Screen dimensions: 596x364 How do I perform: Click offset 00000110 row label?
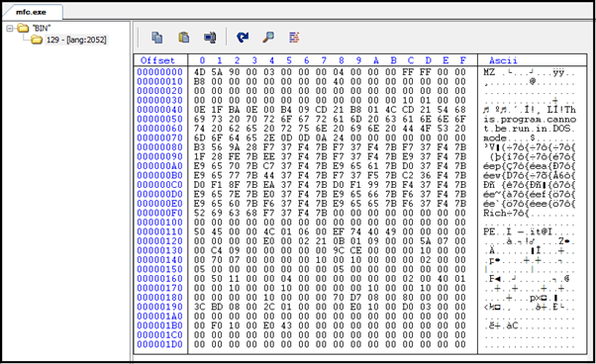coord(159,231)
